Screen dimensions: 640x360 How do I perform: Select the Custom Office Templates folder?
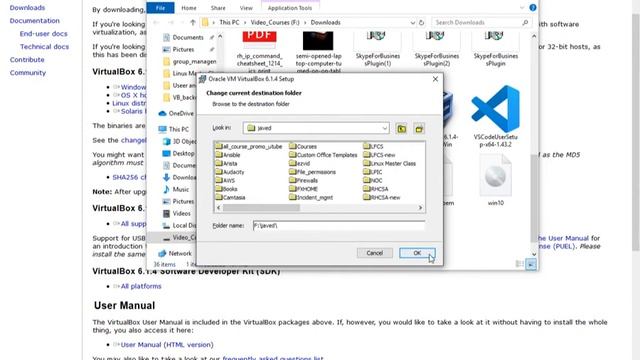[323, 155]
